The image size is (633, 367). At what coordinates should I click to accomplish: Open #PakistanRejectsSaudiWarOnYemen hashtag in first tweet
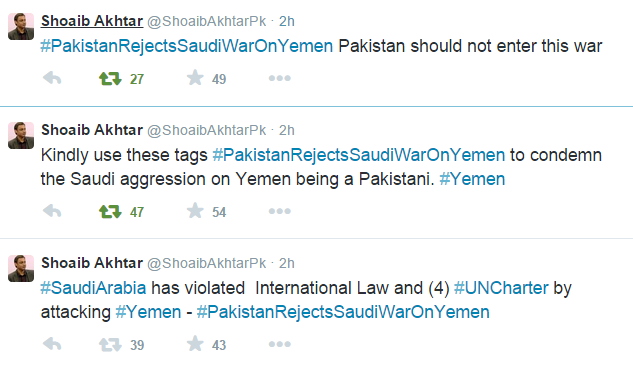tap(187, 46)
